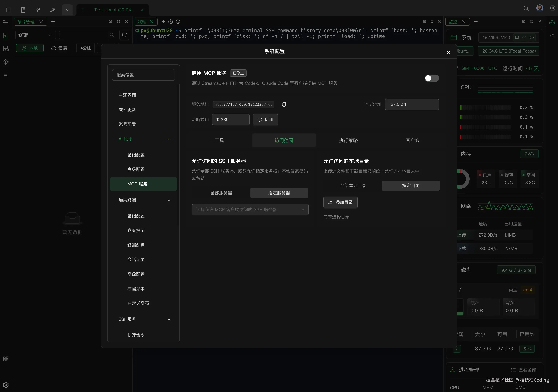
Task: Click the 监听端口 input showing 12335
Action: point(231,120)
